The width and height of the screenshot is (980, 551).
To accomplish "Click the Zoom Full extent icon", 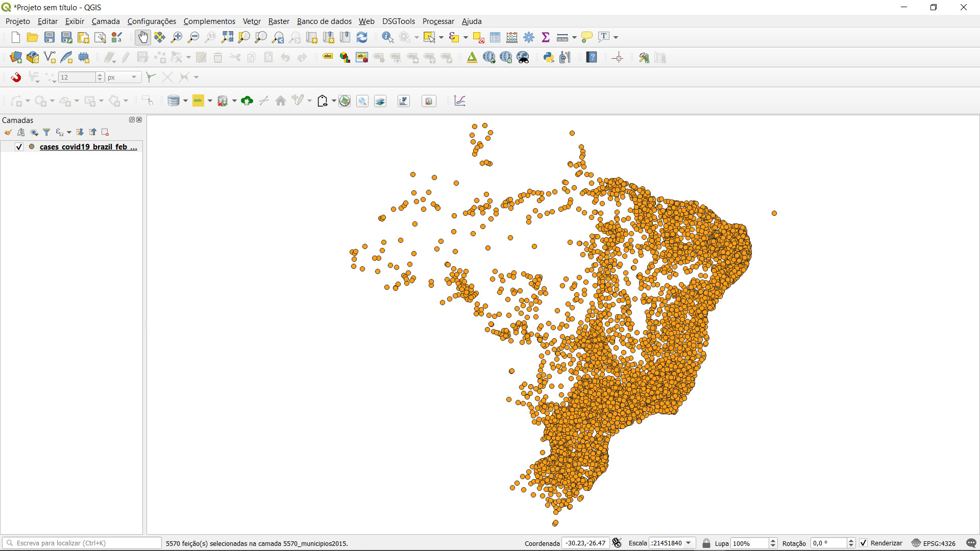I will [x=227, y=37].
